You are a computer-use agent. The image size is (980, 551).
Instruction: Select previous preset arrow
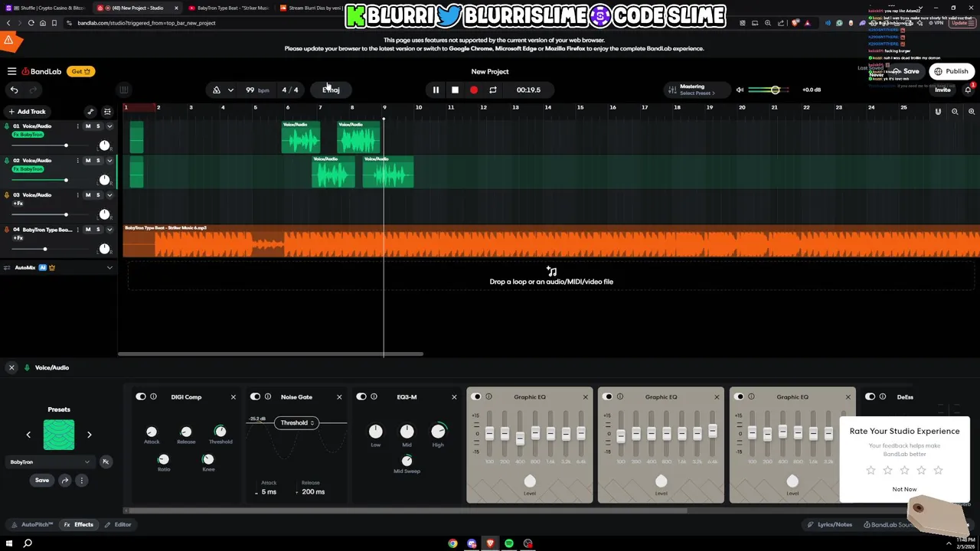pos(28,435)
